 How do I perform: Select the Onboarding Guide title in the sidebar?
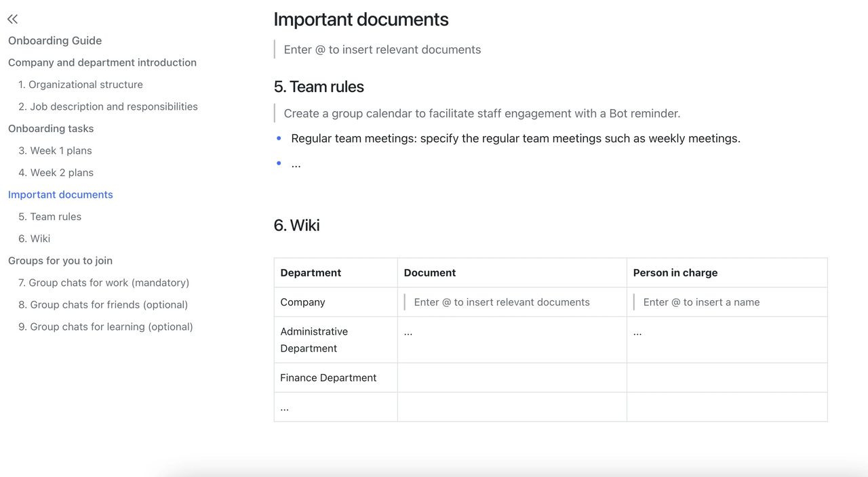[55, 41]
